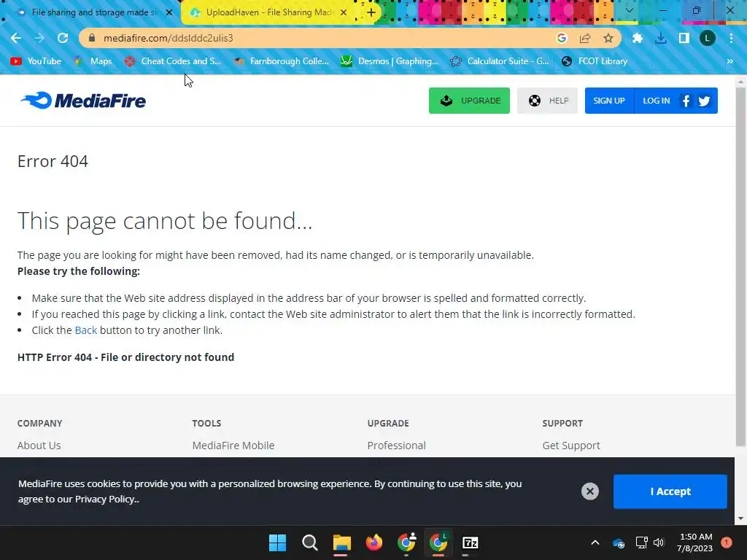Open YouTube bookmark

point(36,61)
